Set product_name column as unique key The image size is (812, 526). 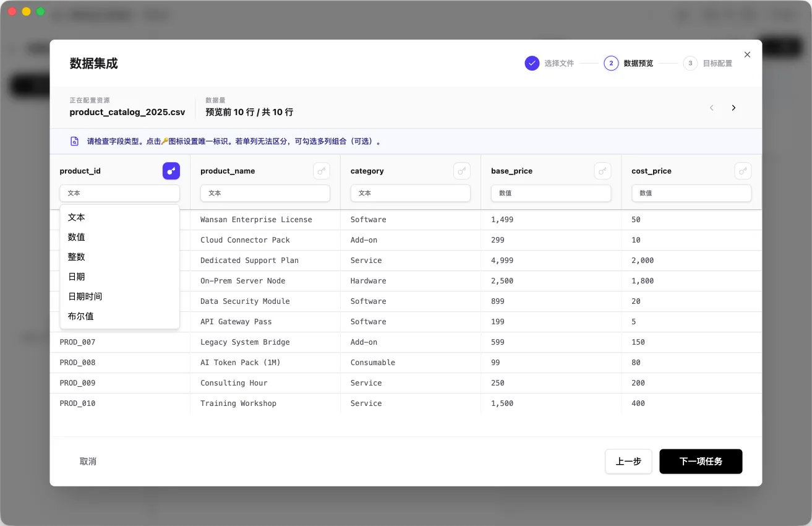pos(321,171)
